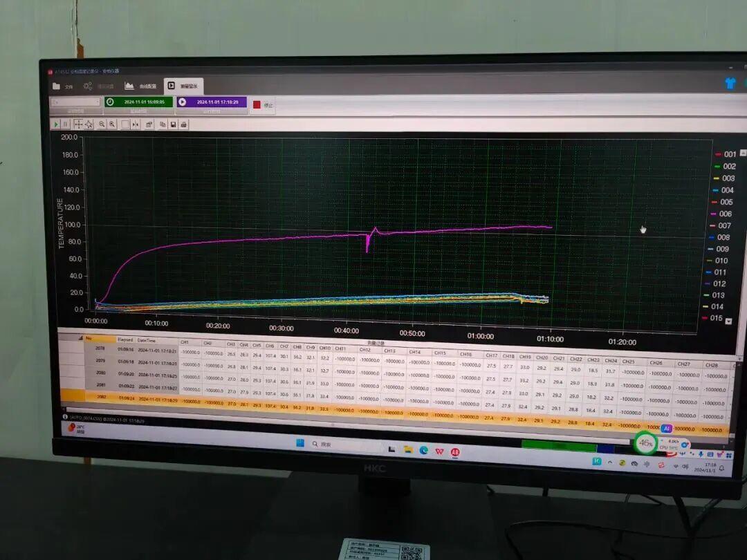Toggle channel 006 in the legend
The height and width of the screenshot is (560, 747).
pyautogui.click(x=725, y=214)
